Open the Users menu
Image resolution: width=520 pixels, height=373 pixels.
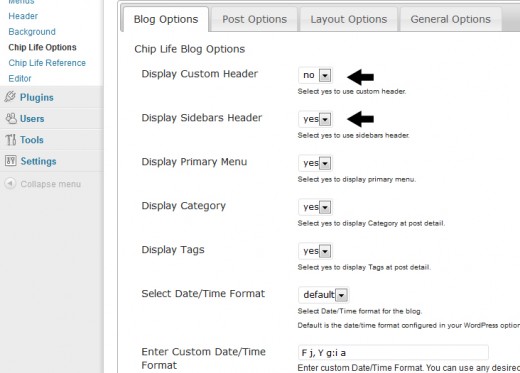click(x=32, y=119)
